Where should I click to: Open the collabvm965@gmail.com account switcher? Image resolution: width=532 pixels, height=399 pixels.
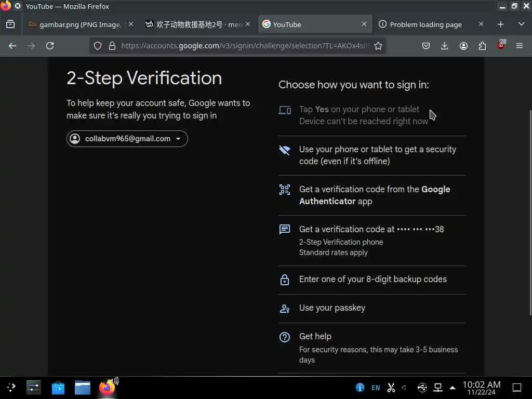coord(127,139)
